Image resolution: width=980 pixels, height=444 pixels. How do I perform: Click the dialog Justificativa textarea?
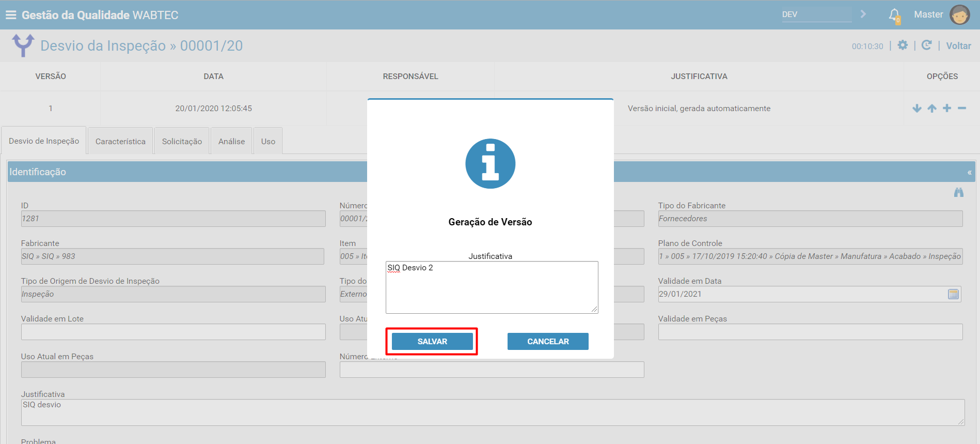492,287
